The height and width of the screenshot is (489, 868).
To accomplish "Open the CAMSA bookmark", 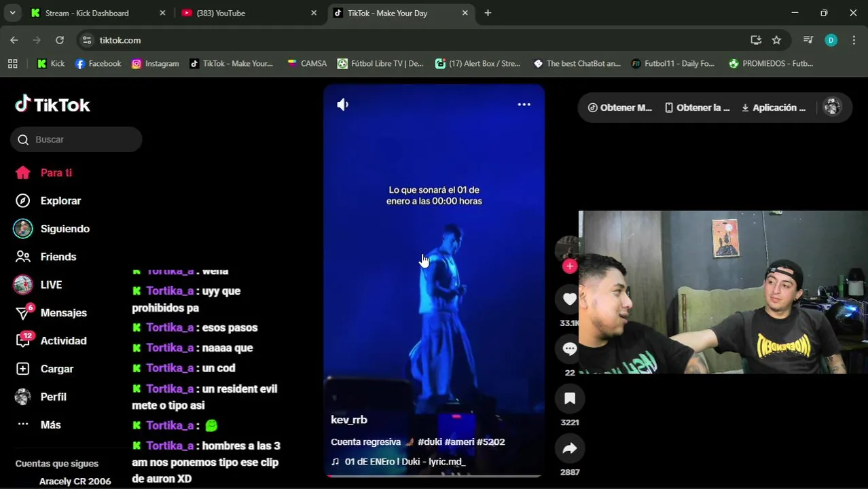I will point(307,63).
